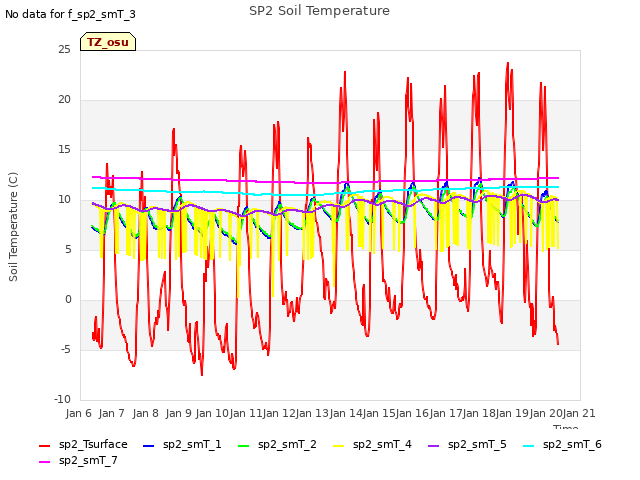Click the Jan 6 x-axis tick label
The width and height of the screenshot is (640, 480).
pos(78,413)
